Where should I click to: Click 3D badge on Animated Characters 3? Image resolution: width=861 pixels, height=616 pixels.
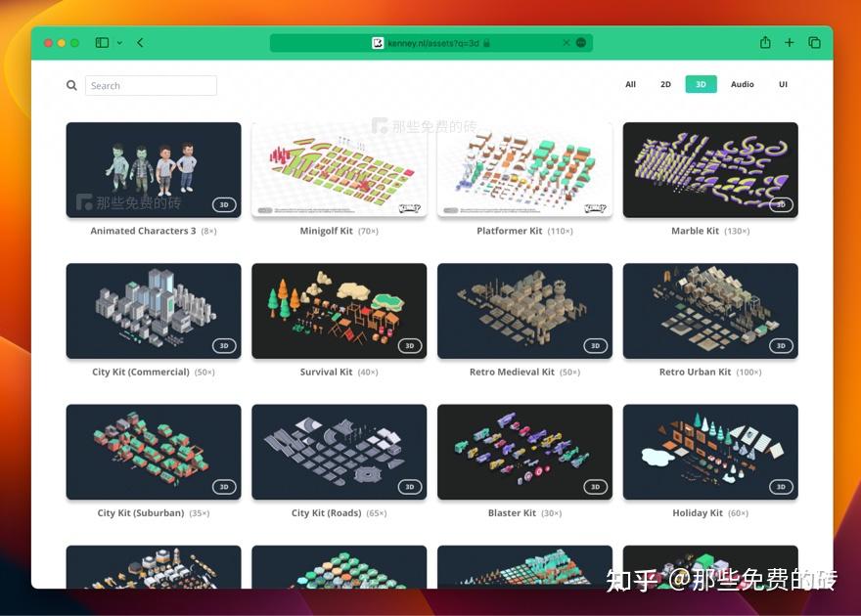[x=224, y=204]
